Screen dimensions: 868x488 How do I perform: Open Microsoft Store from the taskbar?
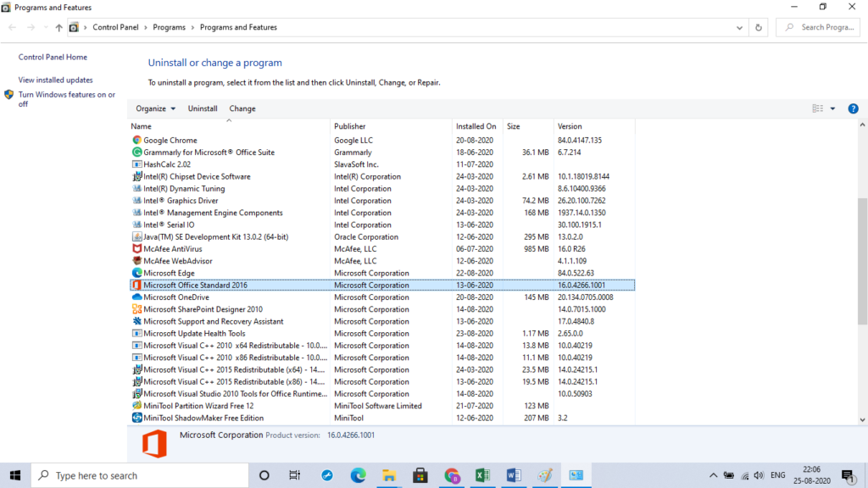[x=420, y=475]
